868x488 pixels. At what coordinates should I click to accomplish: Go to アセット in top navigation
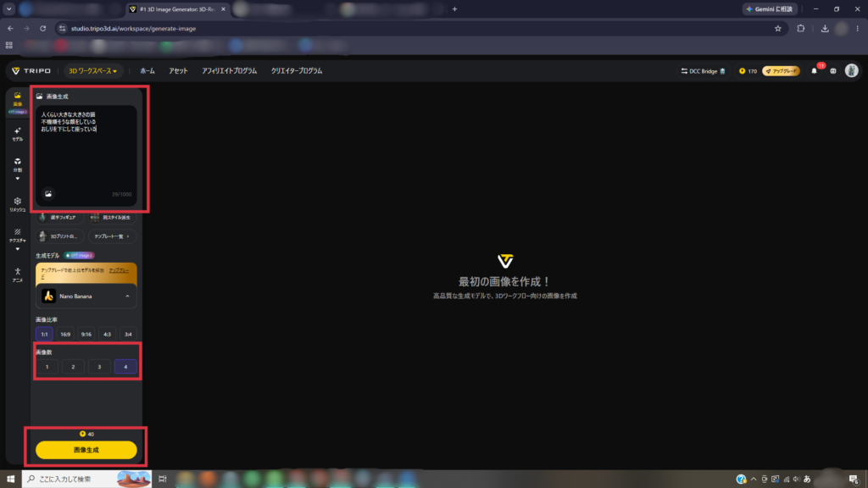(178, 71)
